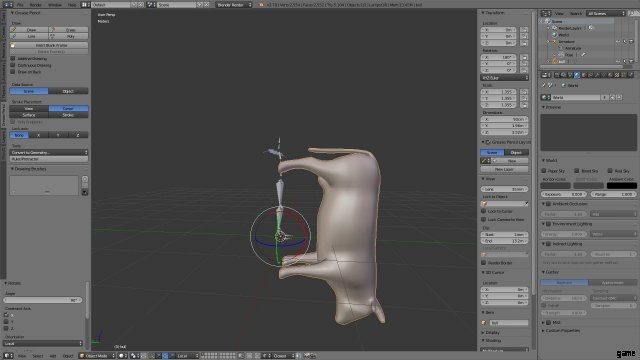Toggle the Paper Sky checkbox
Image resolution: width=640 pixels, height=360 pixels.
(544, 171)
